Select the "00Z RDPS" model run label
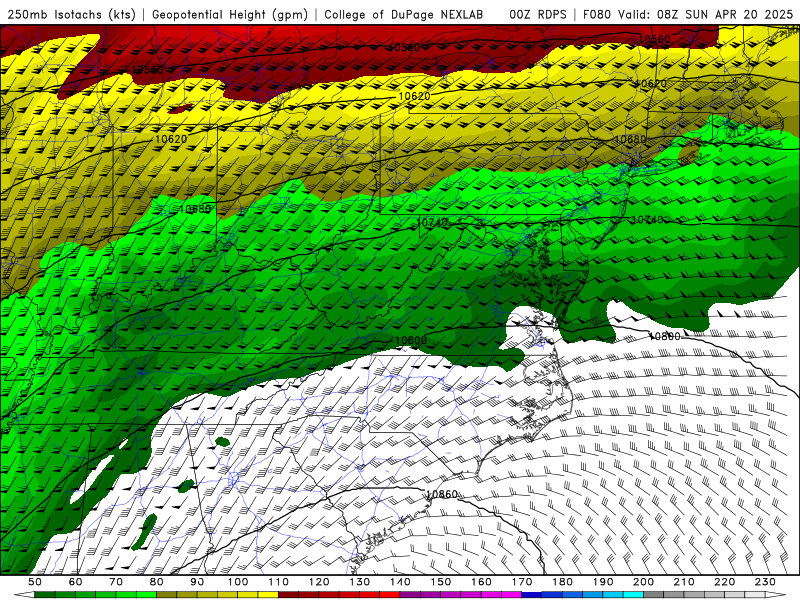This screenshot has width=800, height=600. (x=538, y=14)
